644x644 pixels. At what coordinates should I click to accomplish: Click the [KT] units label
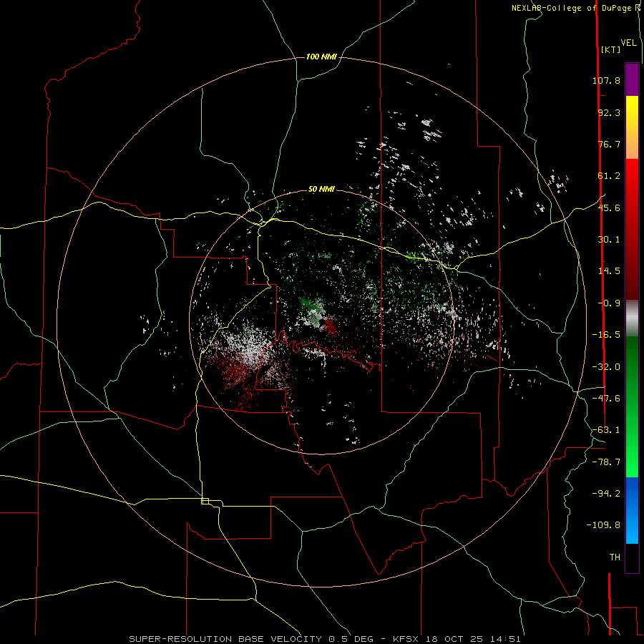tap(610, 49)
